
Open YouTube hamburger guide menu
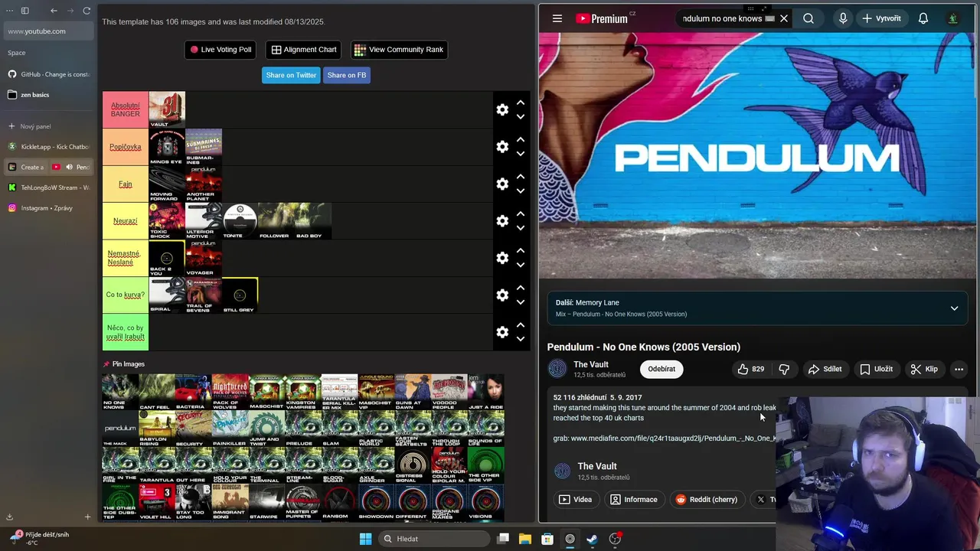coord(557,18)
